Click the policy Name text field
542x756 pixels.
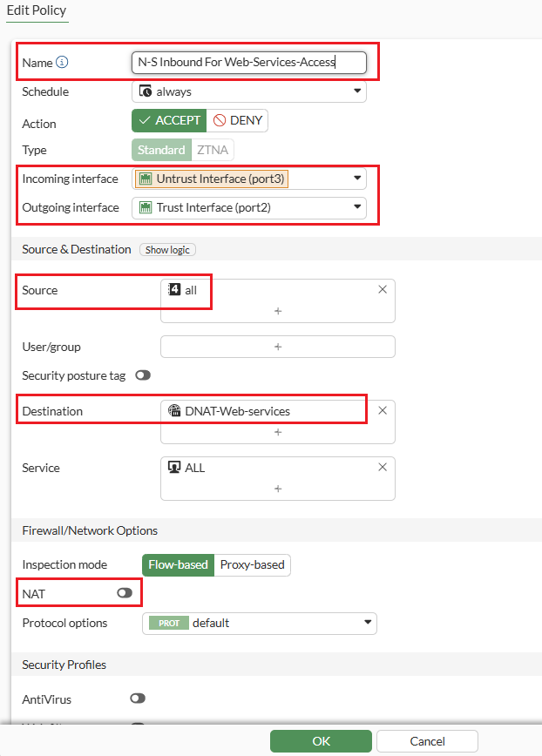(x=249, y=63)
